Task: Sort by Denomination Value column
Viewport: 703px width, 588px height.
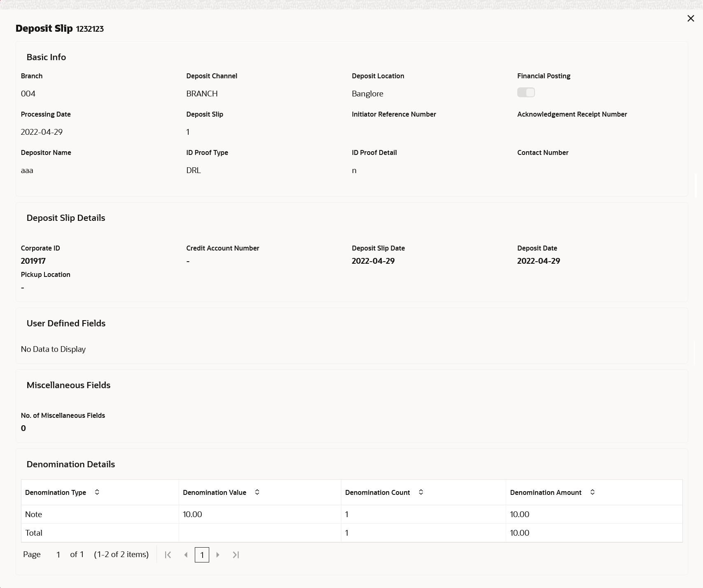Action: [x=257, y=492]
